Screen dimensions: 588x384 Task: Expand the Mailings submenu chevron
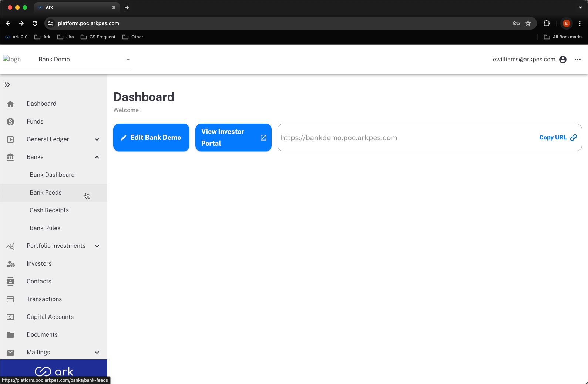[97, 353]
